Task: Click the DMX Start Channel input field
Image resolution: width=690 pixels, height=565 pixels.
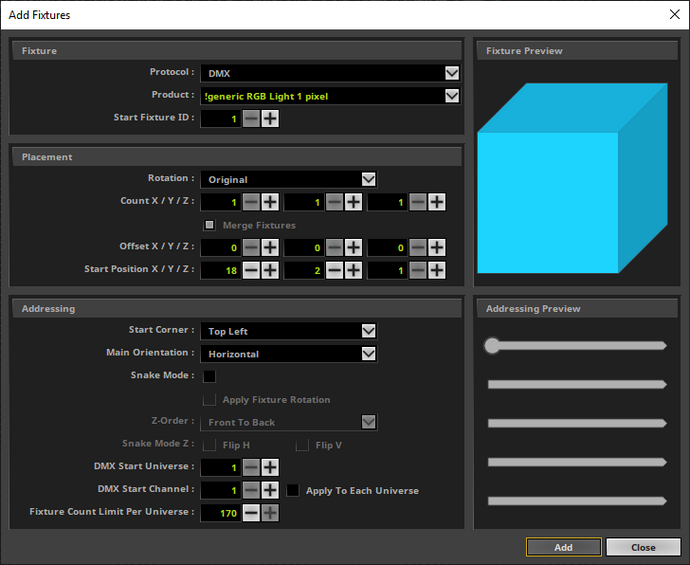Action: (220, 490)
